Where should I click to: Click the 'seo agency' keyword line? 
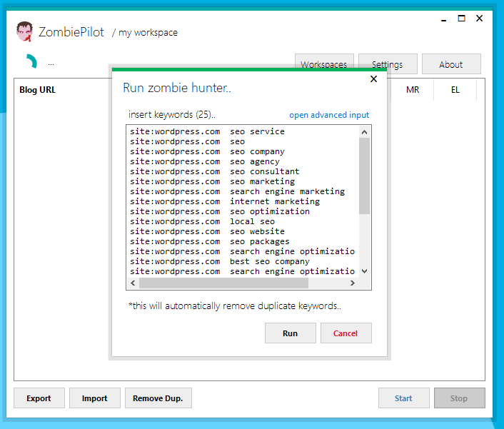click(205, 161)
